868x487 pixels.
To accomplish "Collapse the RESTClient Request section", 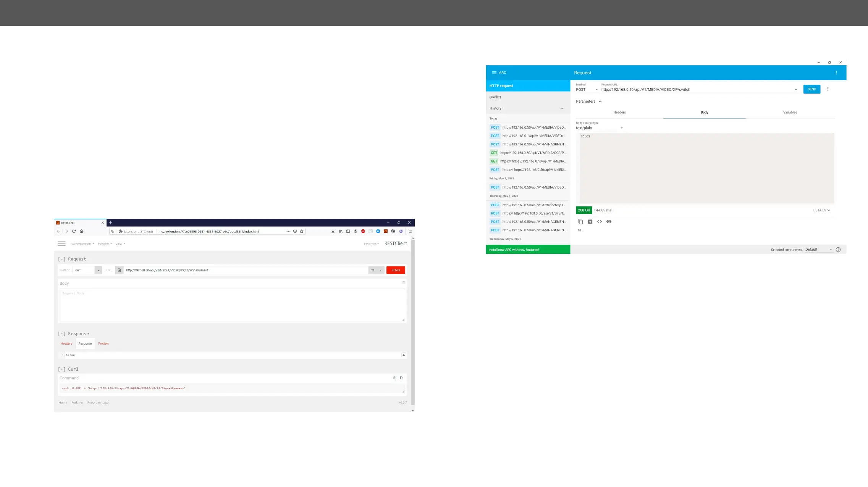I will pyautogui.click(x=61, y=259).
